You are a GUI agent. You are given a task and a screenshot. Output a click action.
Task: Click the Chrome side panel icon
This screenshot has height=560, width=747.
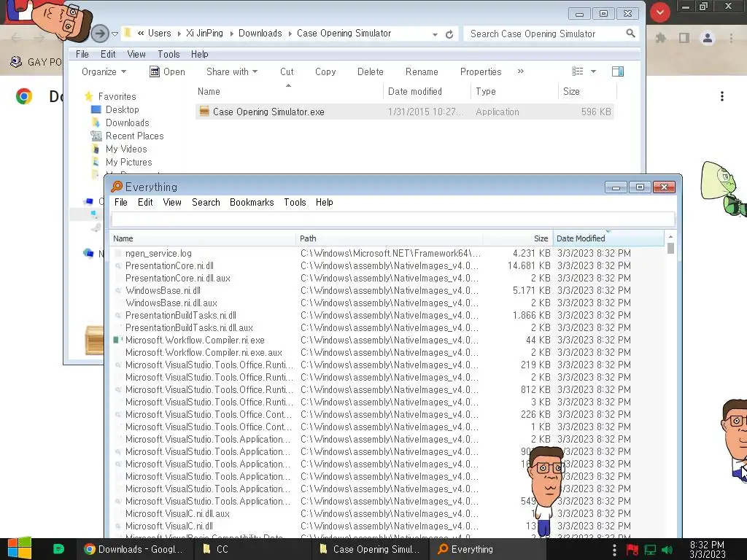point(684,38)
